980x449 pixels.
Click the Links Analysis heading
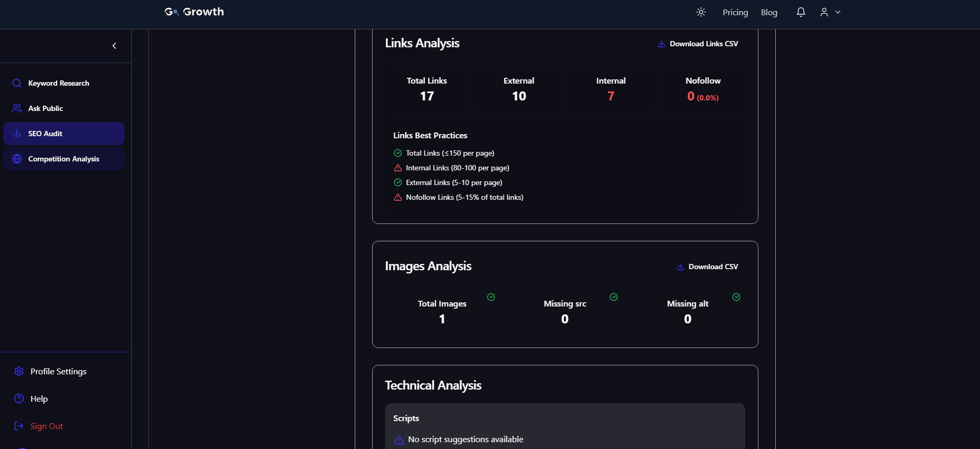click(422, 43)
